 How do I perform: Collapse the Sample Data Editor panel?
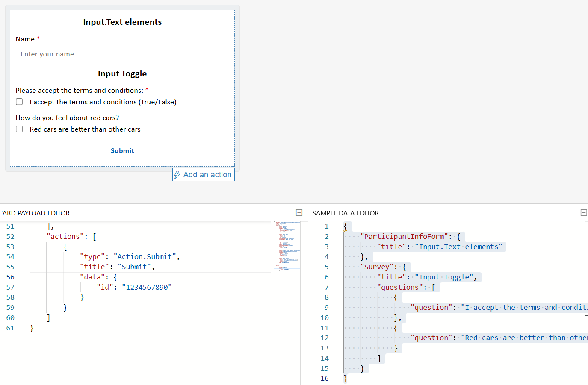(583, 212)
